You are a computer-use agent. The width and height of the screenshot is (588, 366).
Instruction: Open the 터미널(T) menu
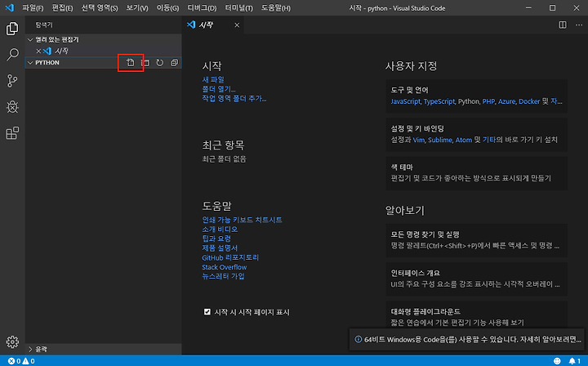click(x=238, y=8)
